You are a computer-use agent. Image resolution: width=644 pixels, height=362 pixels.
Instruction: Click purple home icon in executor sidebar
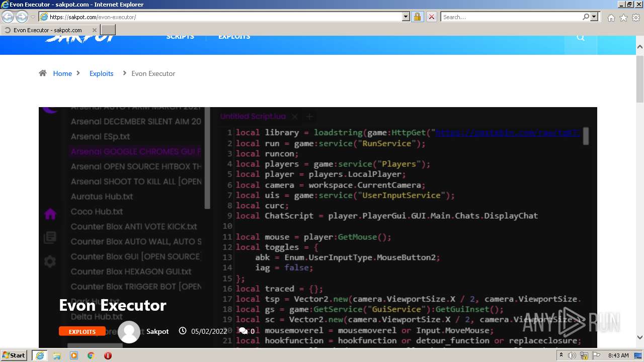point(50,214)
